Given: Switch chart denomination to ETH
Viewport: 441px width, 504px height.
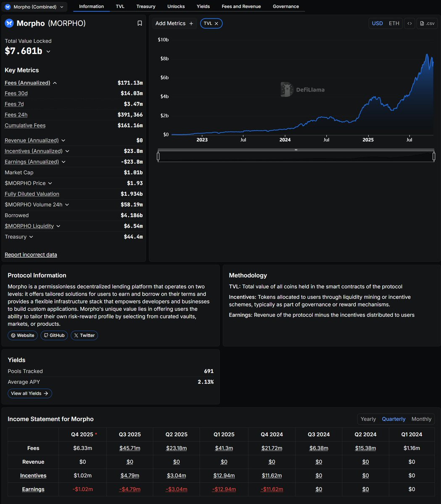Looking at the screenshot, I should coord(394,24).
